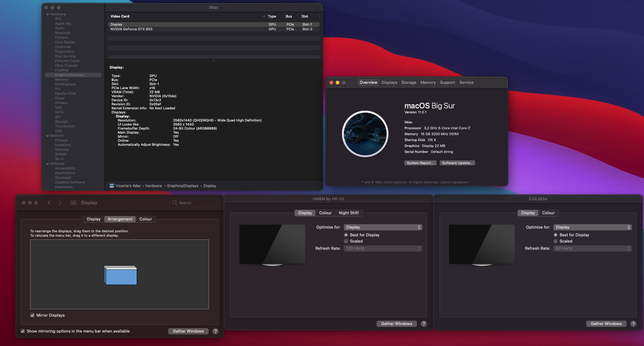
Task: Open help in the Display arrangement window
Action: pos(215,331)
